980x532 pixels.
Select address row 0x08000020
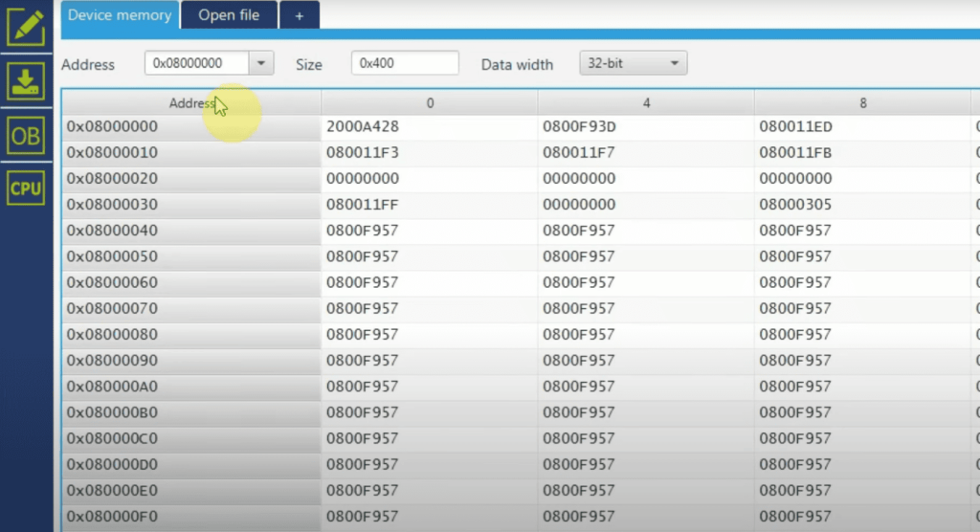click(191, 178)
